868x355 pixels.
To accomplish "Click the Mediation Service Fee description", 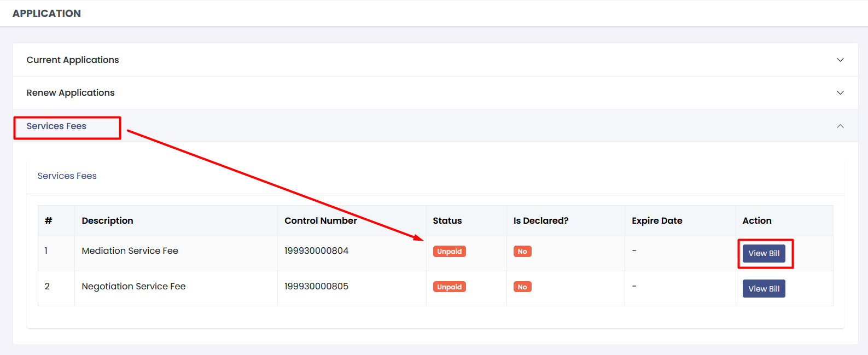I will click(130, 251).
